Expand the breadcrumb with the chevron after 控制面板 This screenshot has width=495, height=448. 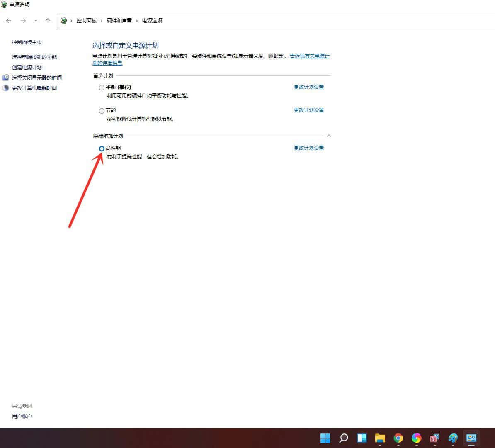[x=102, y=20]
